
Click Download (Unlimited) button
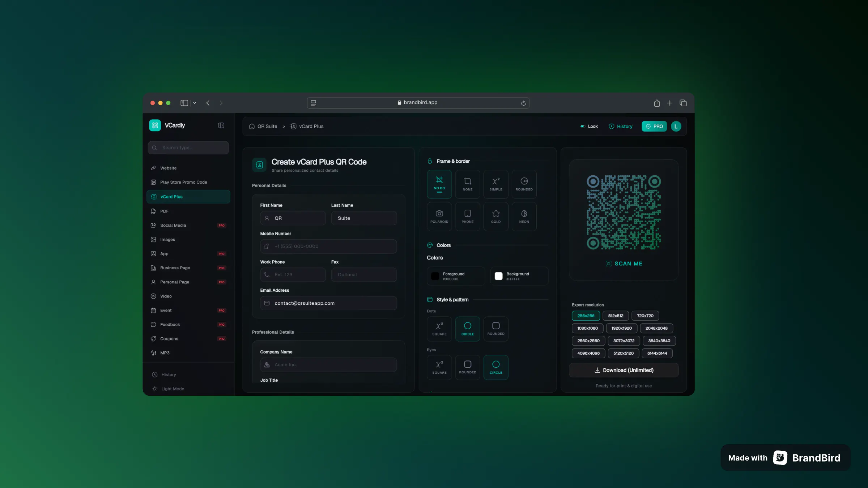624,370
